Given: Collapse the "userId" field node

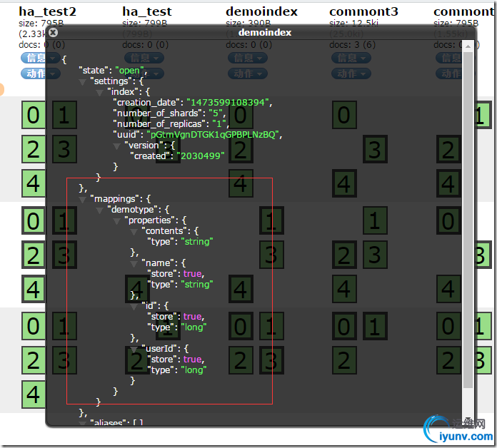Looking at the screenshot, I should click(134, 350).
